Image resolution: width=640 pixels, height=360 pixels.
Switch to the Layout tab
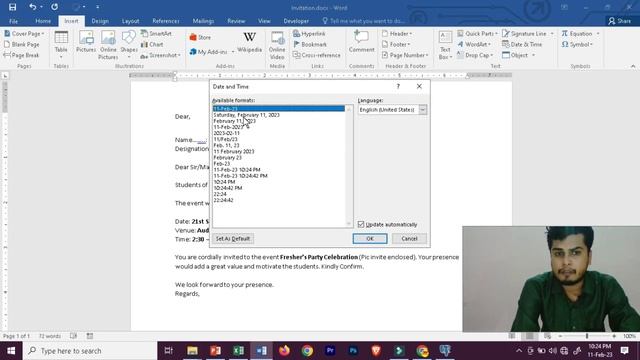click(131, 21)
